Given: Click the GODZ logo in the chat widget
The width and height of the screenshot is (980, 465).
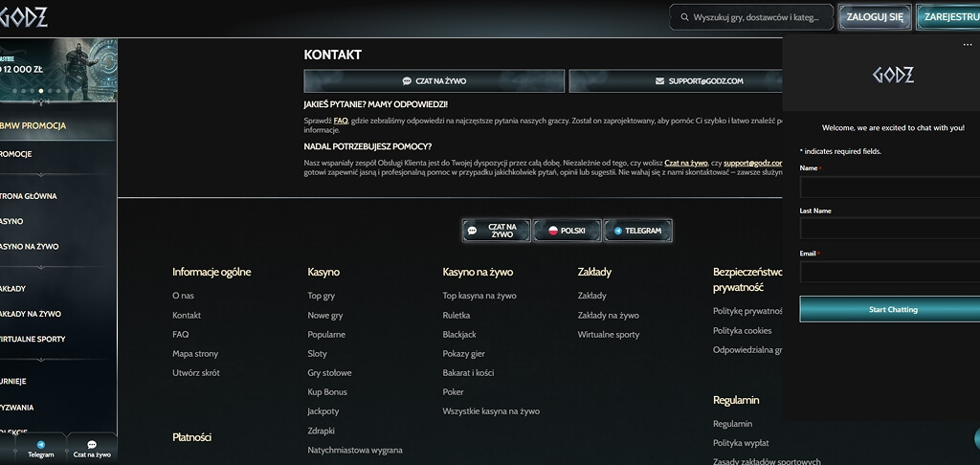Looking at the screenshot, I should [893, 75].
